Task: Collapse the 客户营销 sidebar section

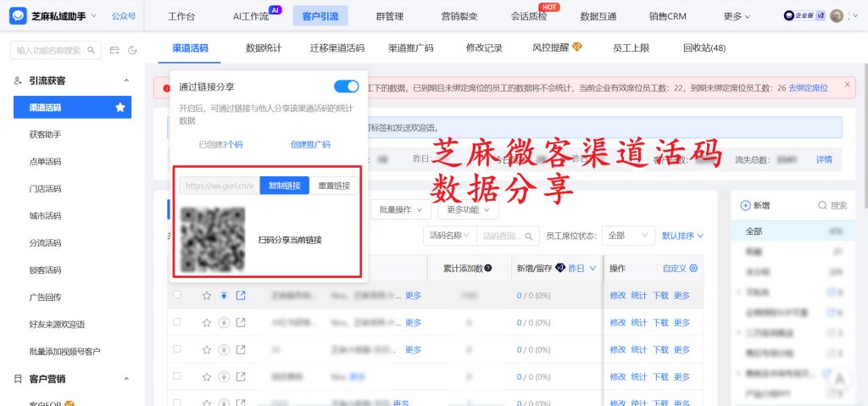Action: coord(126,379)
